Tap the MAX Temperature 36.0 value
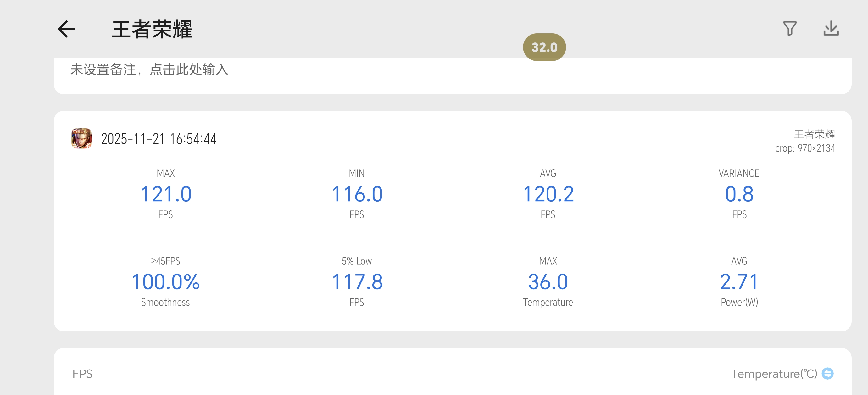Screen dimensions: 868x395 [x=548, y=282]
